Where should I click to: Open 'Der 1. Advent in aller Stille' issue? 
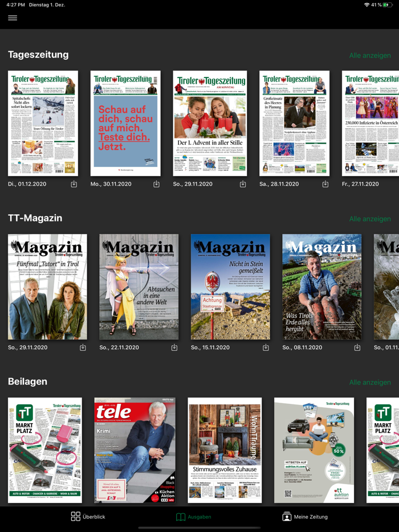tap(210, 123)
